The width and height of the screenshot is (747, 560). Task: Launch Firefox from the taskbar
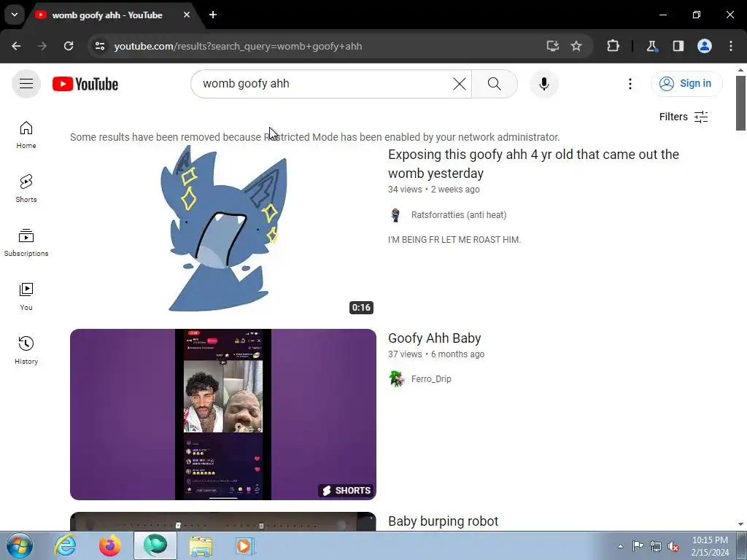pos(109,545)
